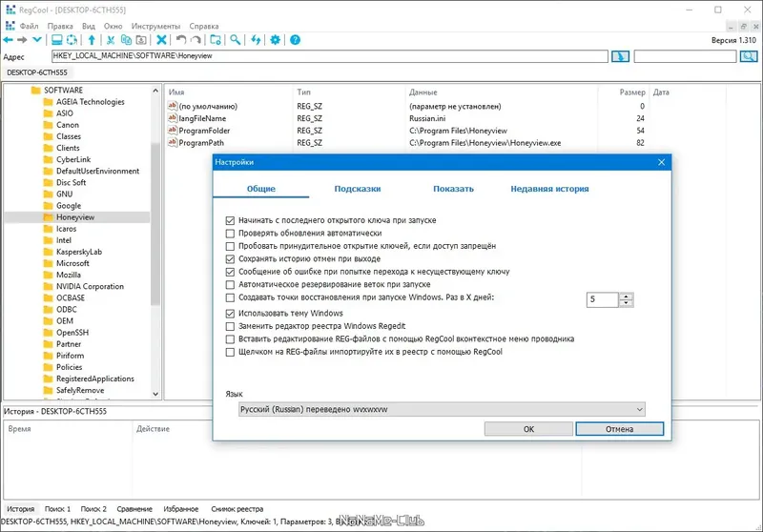
Task: Click the SOFTWARE folder icon in tree
Action: click(x=35, y=90)
